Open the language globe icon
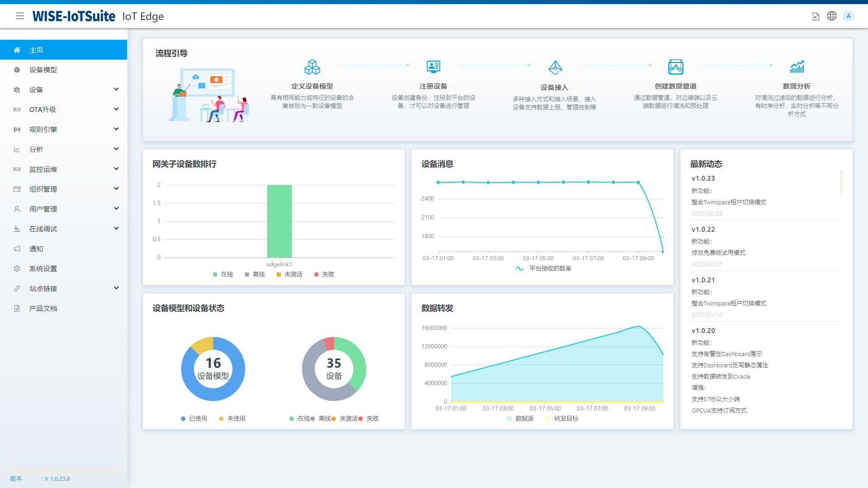Viewport: 868px width, 488px height. [x=832, y=16]
